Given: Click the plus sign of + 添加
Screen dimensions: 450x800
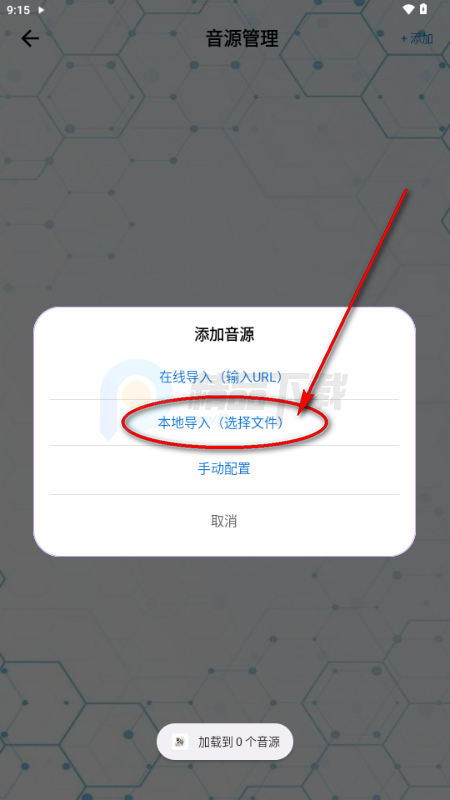Looking at the screenshot, I should (404, 39).
